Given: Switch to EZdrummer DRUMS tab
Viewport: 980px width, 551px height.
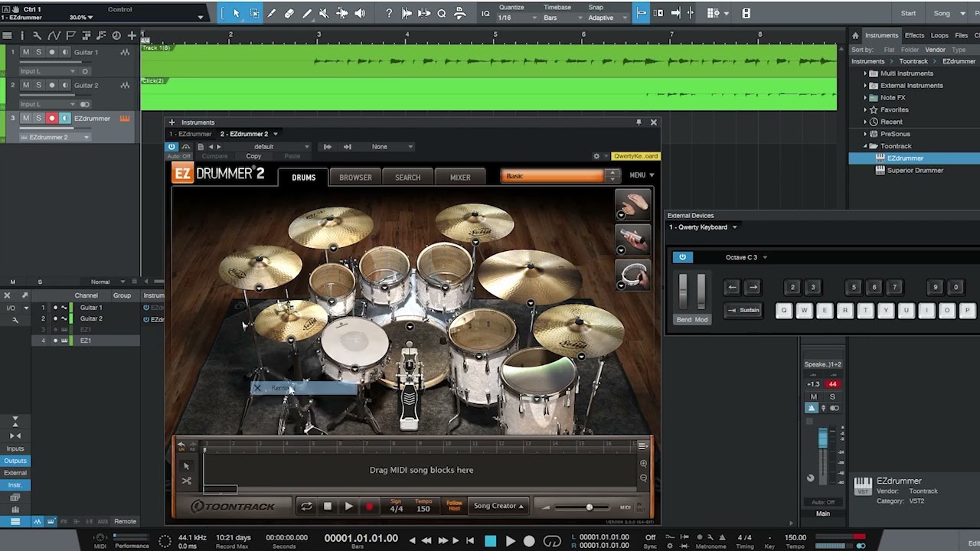Looking at the screenshot, I should [303, 178].
